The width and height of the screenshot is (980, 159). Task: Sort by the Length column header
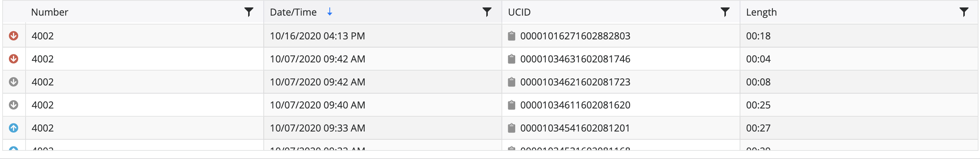tap(761, 12)
